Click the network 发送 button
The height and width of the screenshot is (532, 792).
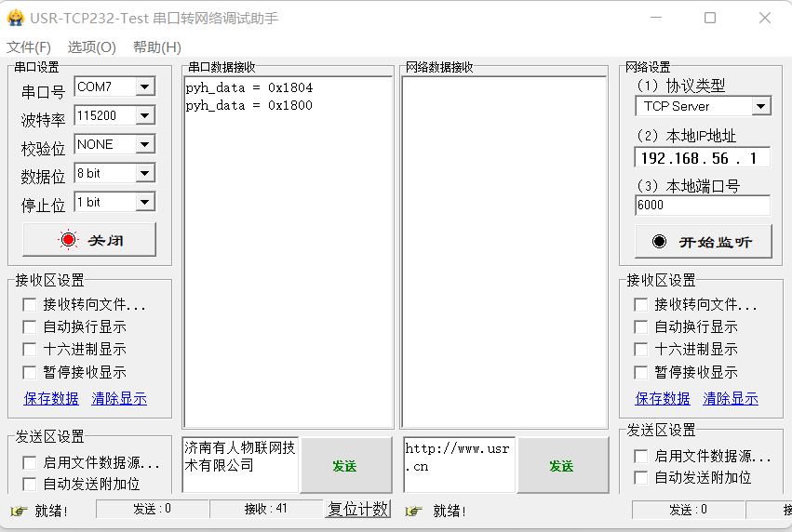click(x=562, y=465)
